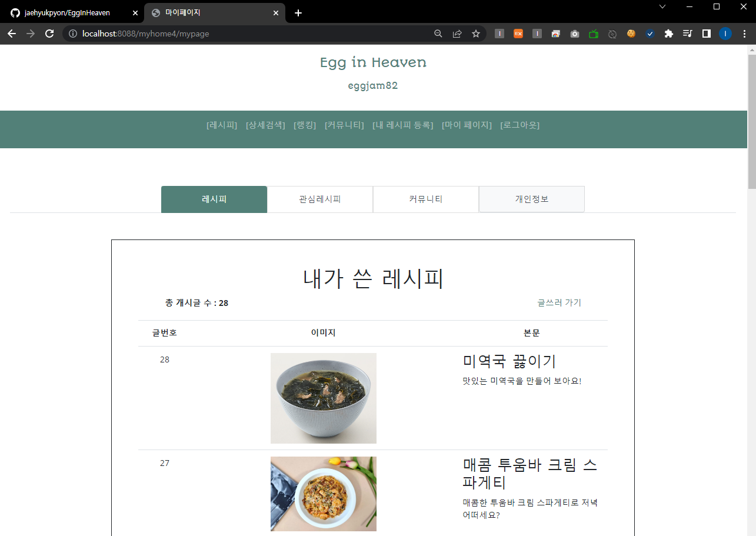Bookmark this page using the star icon
Viewport: 756px width, 536px height.
click(x=475, y=34)
